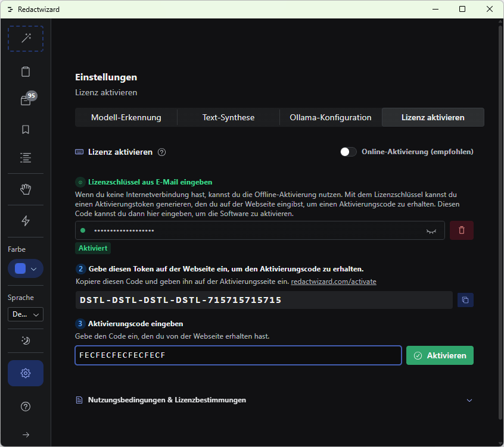This screenshot has width=504, height=447.
Task: Close the Redactwizard window
Action: (x=490, y=9)
